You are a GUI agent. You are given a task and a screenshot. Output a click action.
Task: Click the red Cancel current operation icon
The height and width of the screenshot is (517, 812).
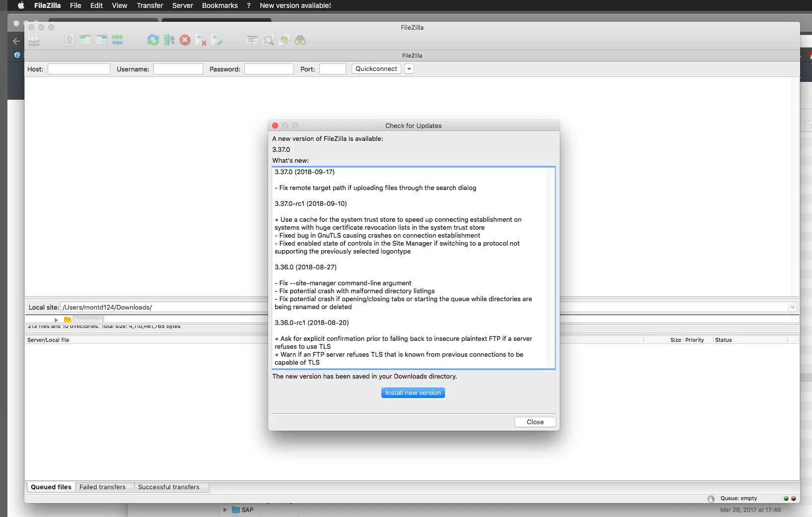(185, 40)
